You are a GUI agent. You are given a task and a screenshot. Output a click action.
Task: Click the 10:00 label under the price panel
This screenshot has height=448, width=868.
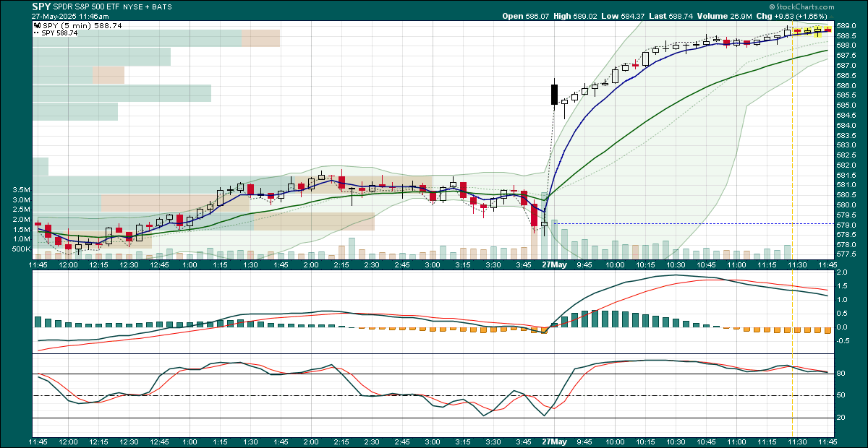[x=615, y=265]
